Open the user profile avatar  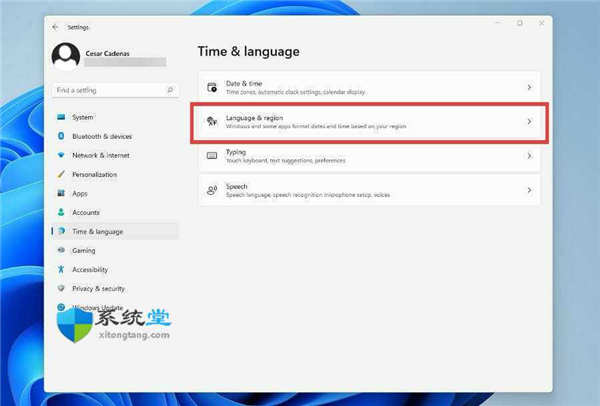66,56
